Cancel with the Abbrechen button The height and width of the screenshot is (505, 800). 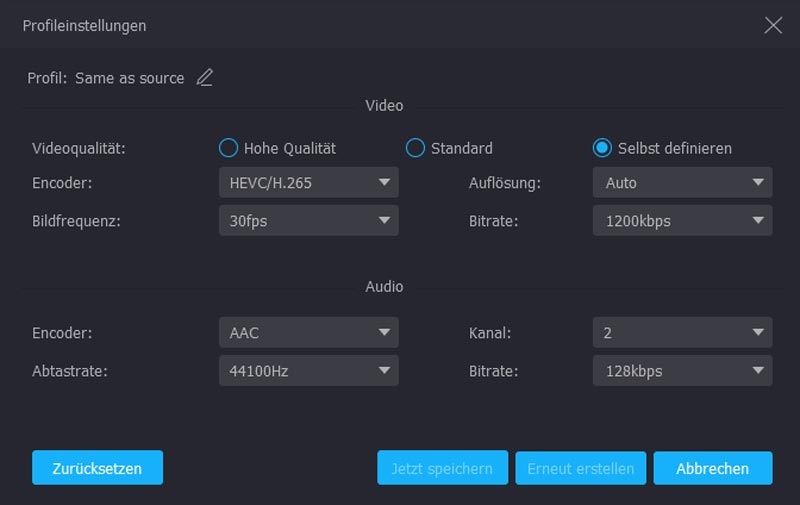tap(713, 468)
